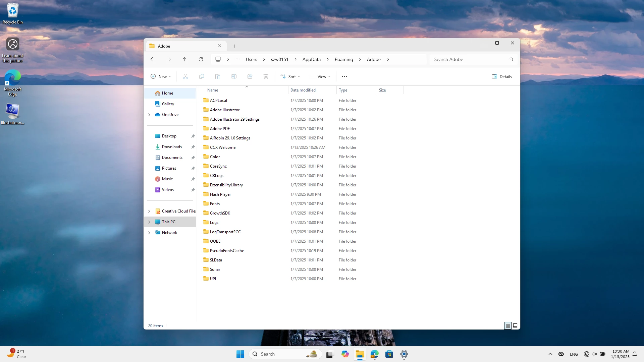Go up one folder level with the up arrow

click(x=184, y=59)
